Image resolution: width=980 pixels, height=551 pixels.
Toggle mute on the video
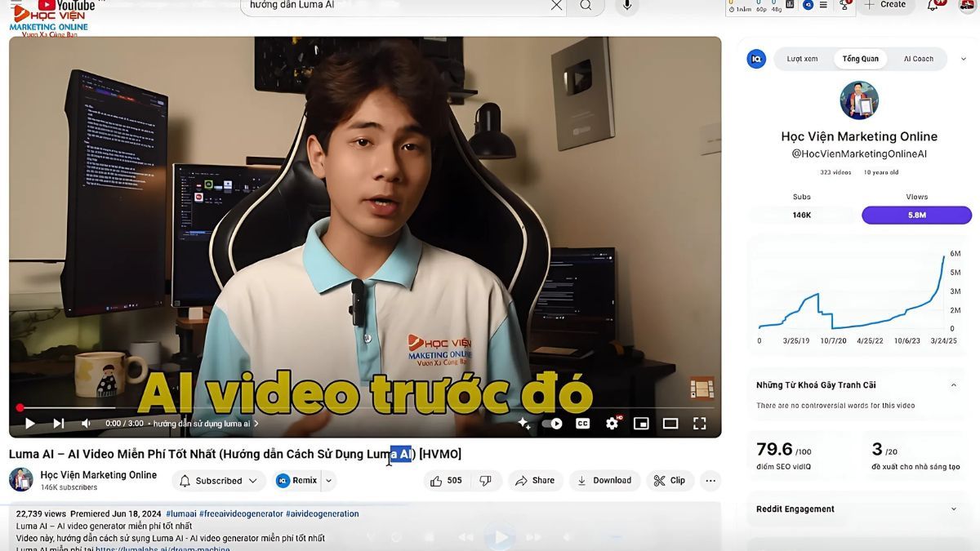(x=85, y=423)
